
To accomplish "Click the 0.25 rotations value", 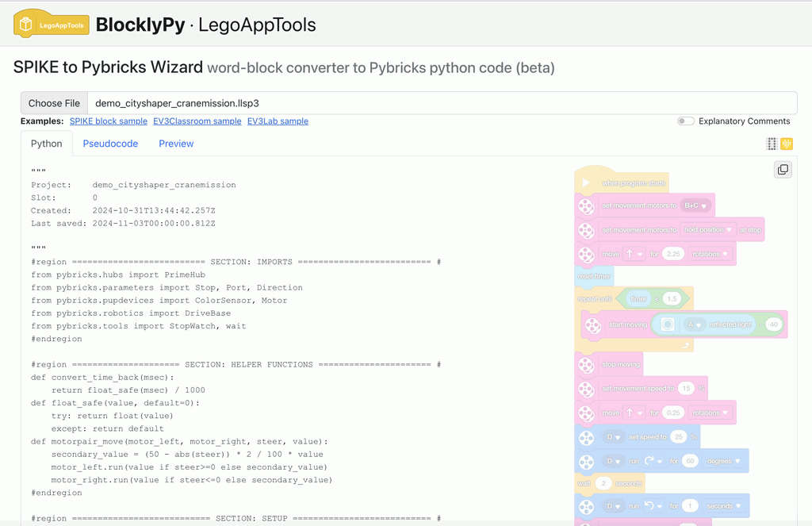I will point(672,413).
